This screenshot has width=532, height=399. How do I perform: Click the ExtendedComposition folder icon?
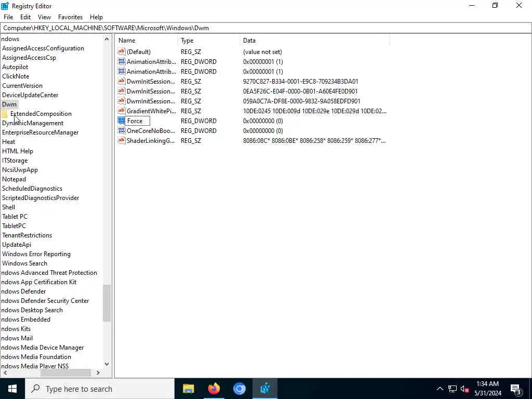[4, 114]
